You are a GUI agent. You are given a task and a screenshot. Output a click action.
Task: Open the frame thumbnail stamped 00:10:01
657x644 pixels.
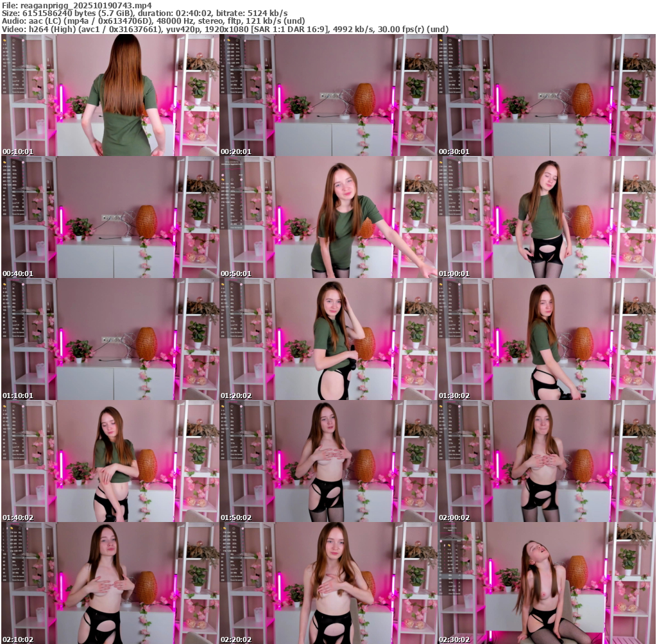tap(110, 95)
